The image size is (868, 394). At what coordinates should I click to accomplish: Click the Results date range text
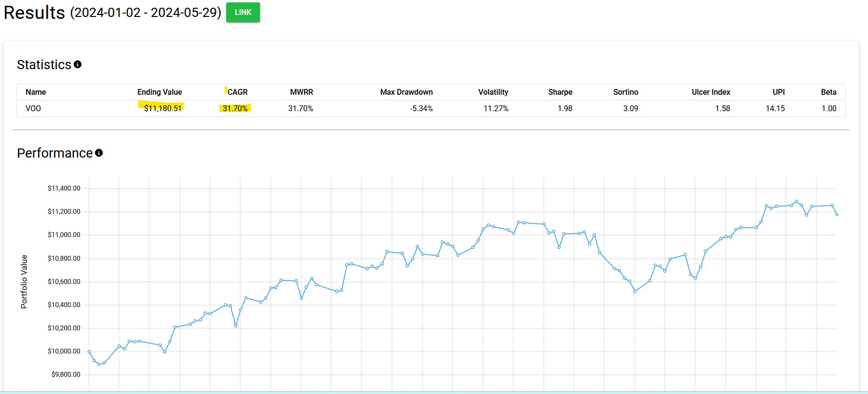pos(145,13)
